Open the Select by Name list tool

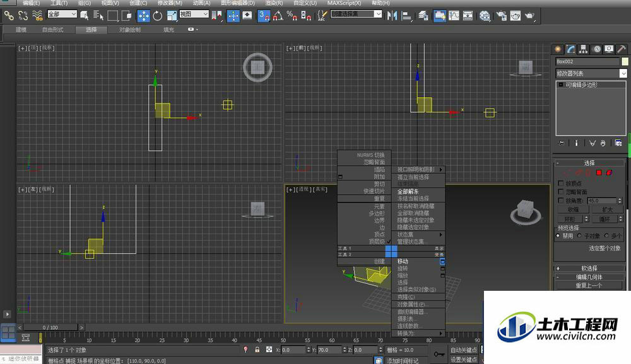(98, 16)
